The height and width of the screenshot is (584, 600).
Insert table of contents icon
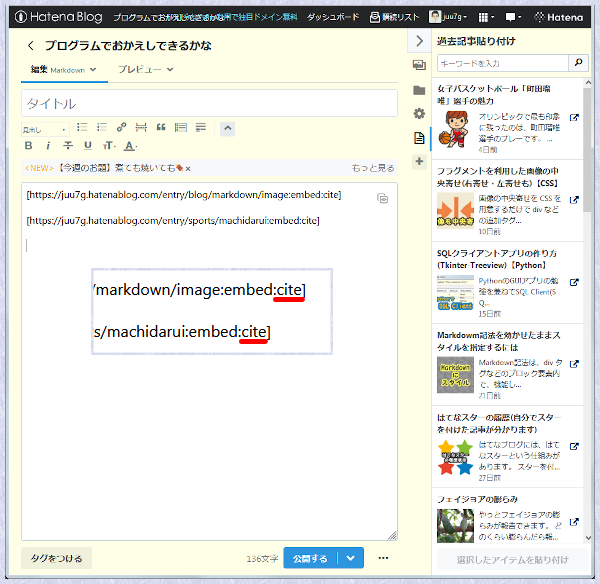(x=181, y=127)
